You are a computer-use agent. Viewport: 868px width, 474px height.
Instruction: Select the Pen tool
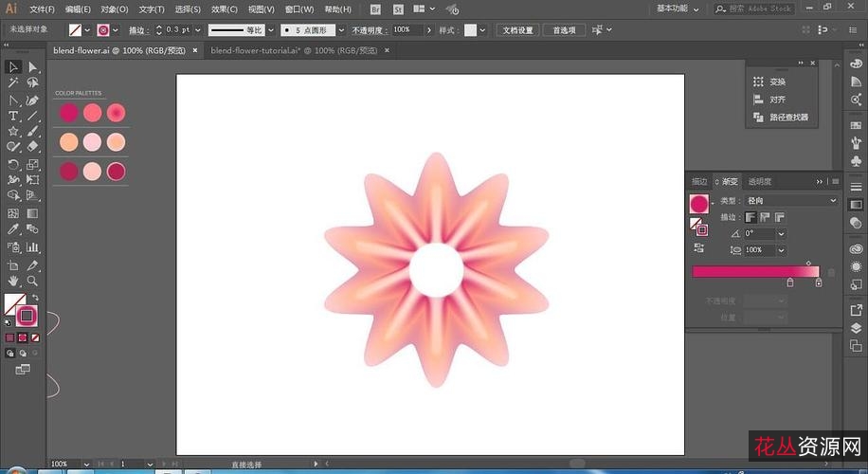(12, 100)
